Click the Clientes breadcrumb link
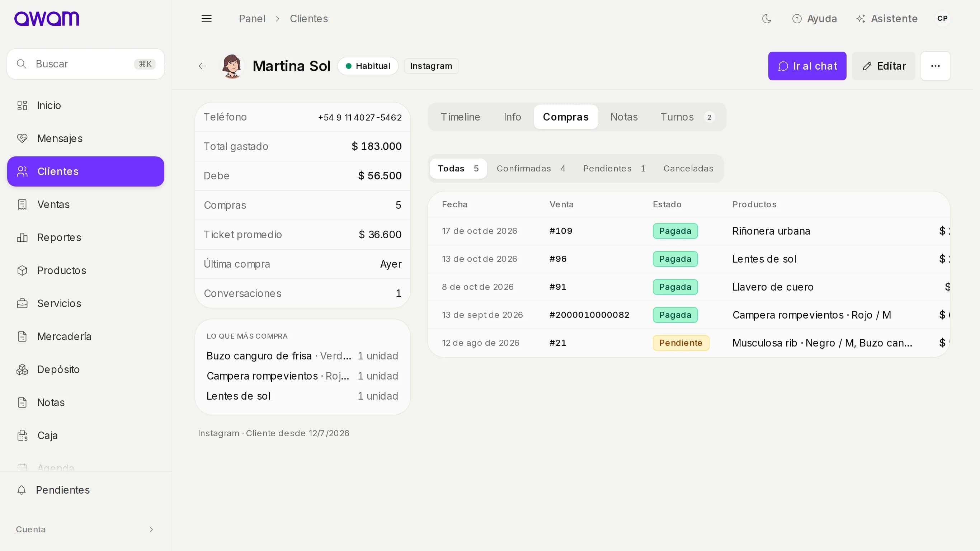 tap(308, 19)
